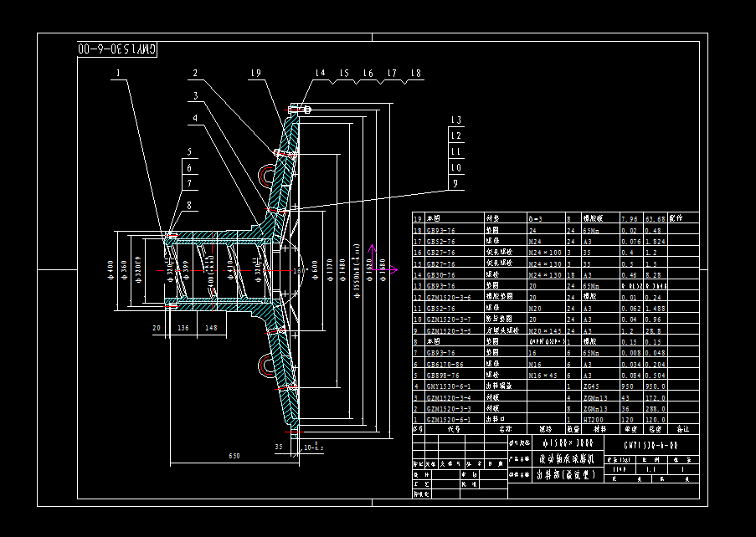756x537 pixels.
Task: Click part code GB30-76 in row 14
Action: 440,275
